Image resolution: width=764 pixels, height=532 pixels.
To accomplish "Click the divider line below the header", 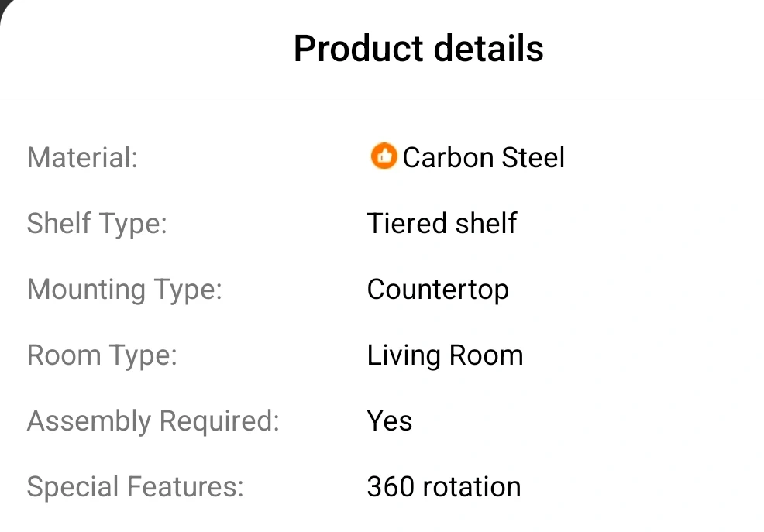I will [382, 101].
